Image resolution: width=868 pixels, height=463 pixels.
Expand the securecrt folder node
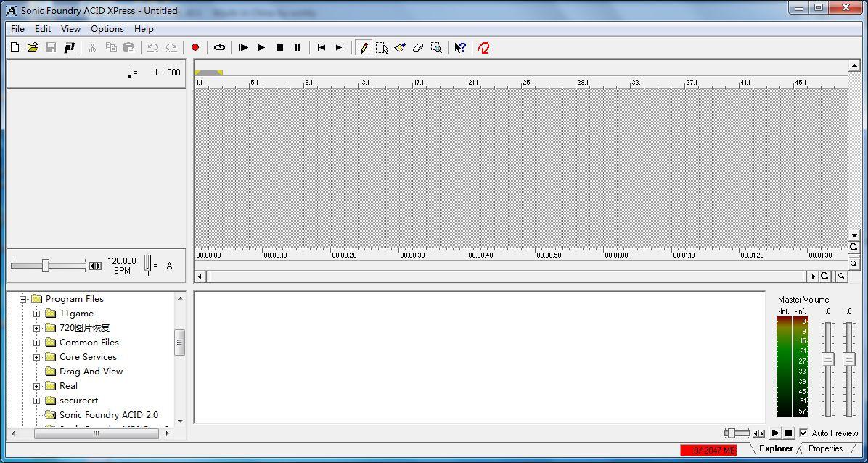36,401
